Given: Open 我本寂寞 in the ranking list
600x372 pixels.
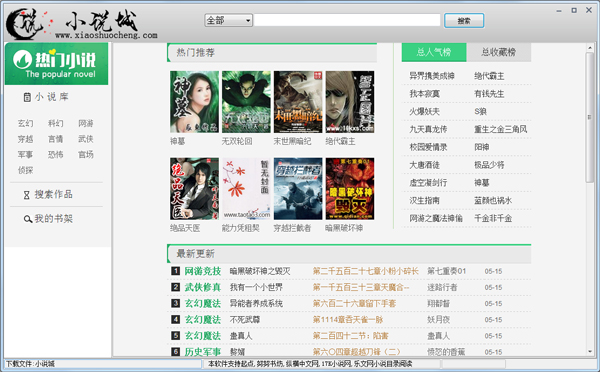Looking at the screenshot, I should (x=424, y=94).
